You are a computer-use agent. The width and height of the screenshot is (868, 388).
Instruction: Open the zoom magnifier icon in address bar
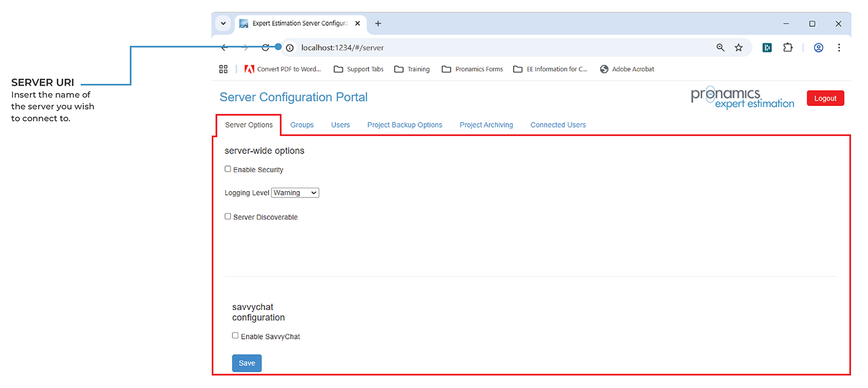[x=720, y=47]
